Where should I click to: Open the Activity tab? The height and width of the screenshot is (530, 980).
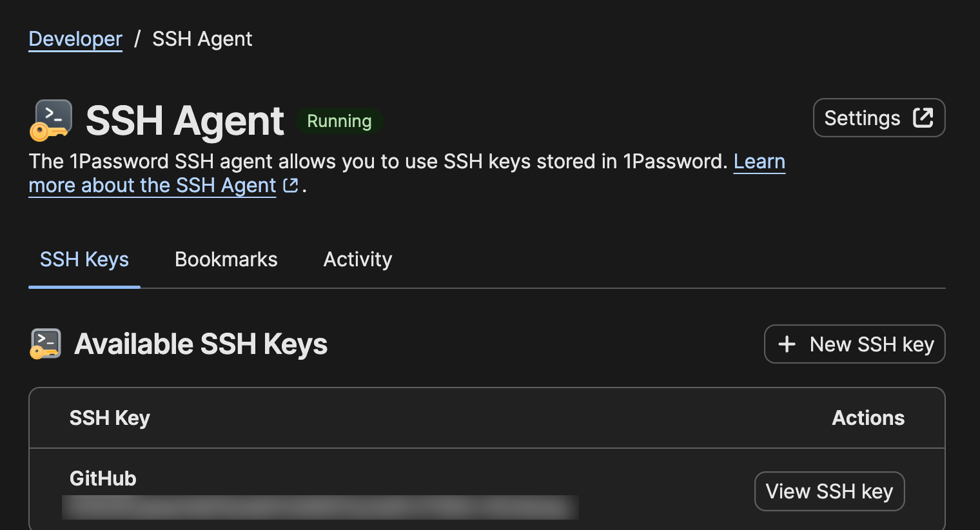coord(357,259)
